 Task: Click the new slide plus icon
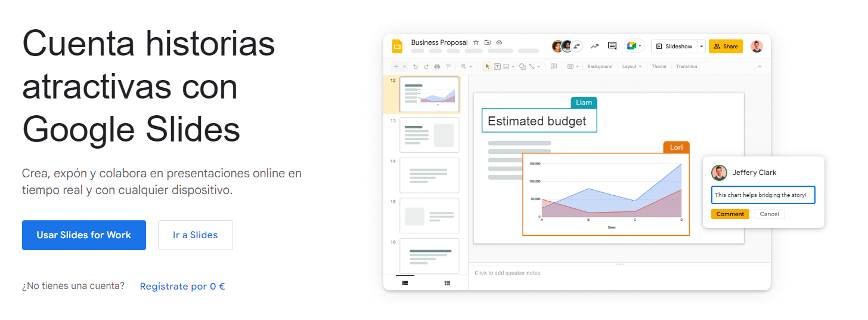pyautogui.click(x=396, y=66)
